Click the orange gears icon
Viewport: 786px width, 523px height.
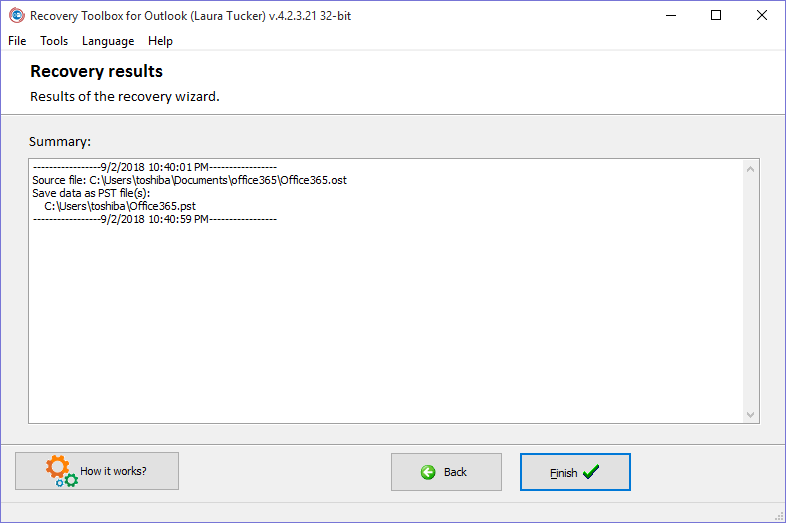point(62,471)
